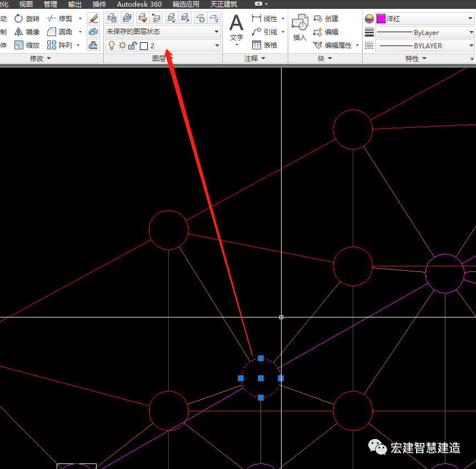Select the Linear dimension (线性) tool
The height and width of the screenshot is (469, 476).
264,18
